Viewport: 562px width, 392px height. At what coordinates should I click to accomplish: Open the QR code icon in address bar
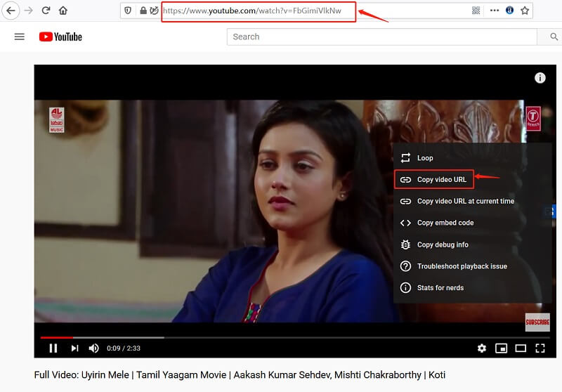(x=476, y=11)
